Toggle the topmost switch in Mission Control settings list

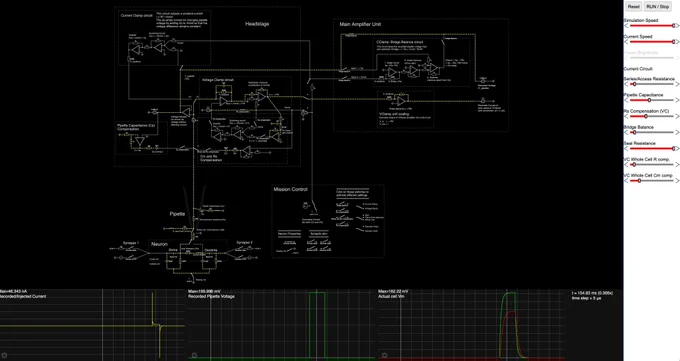[342, 203]
